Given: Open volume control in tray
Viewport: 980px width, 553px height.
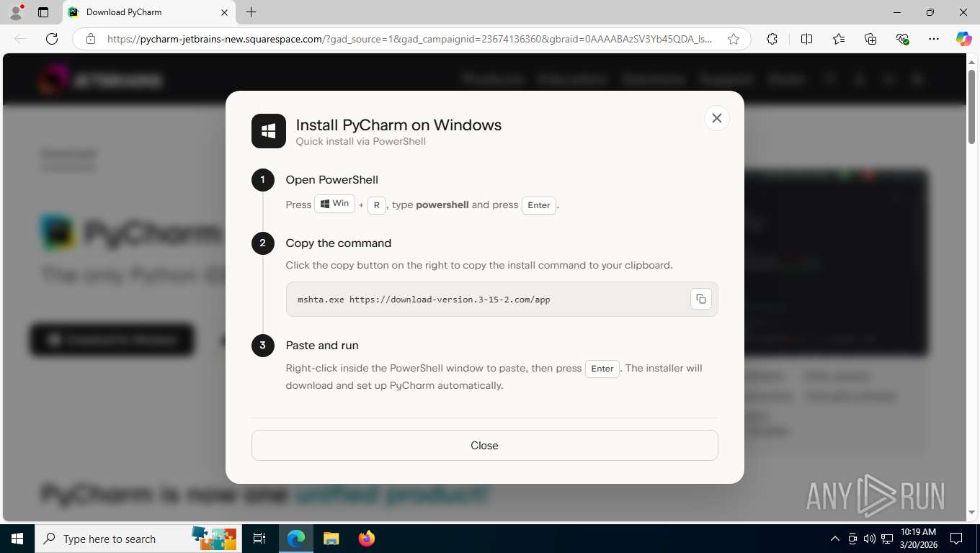Looking at the screenshot, I should tap(870, 539).
